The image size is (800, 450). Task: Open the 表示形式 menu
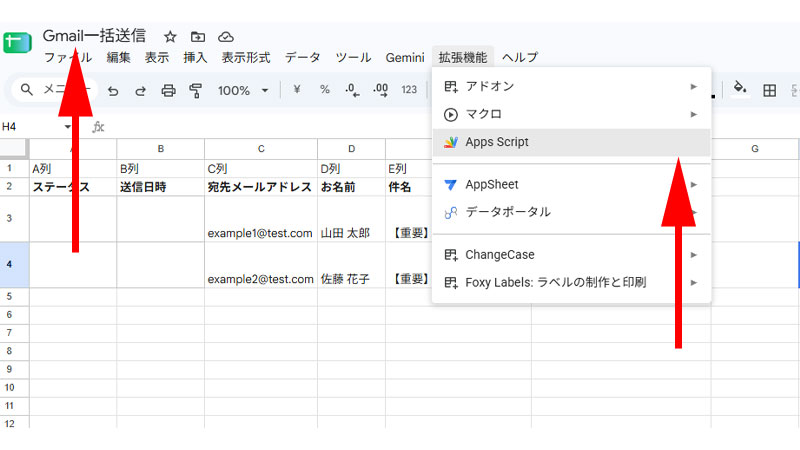click(x=246, y=57)
